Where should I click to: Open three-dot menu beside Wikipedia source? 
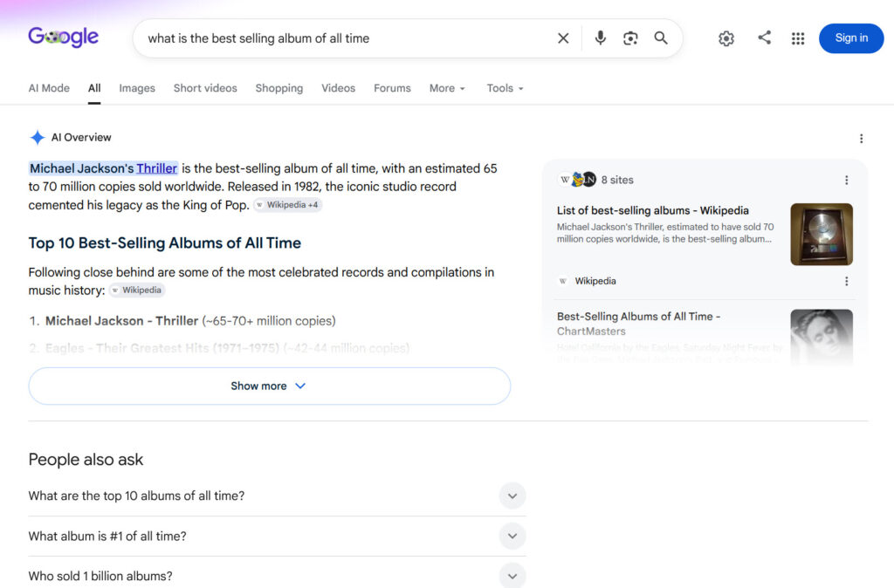pos(846,281)
